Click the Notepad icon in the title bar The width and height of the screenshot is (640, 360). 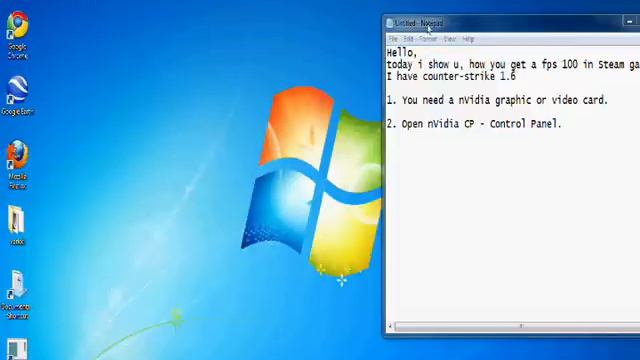coord(390,23)
